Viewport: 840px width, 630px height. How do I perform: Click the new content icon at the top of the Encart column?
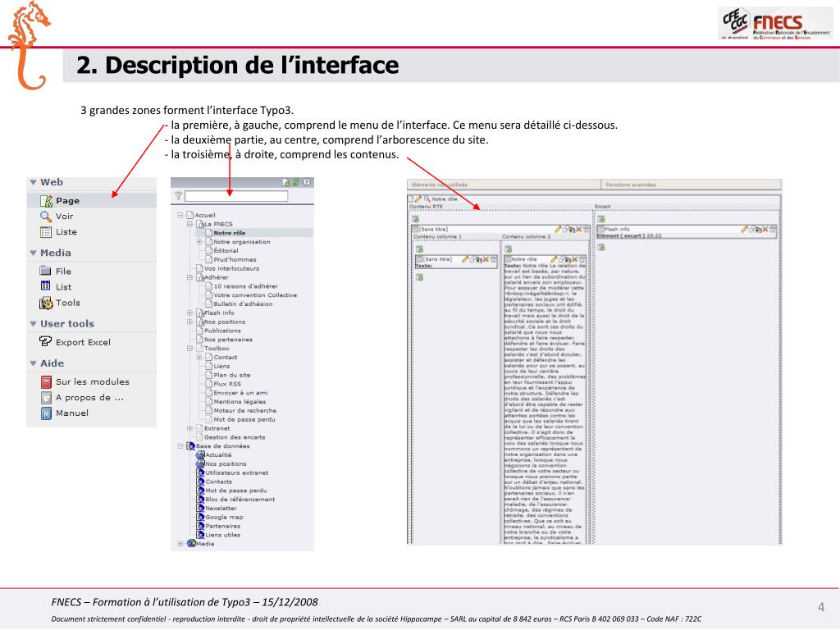tap(601, 219)
